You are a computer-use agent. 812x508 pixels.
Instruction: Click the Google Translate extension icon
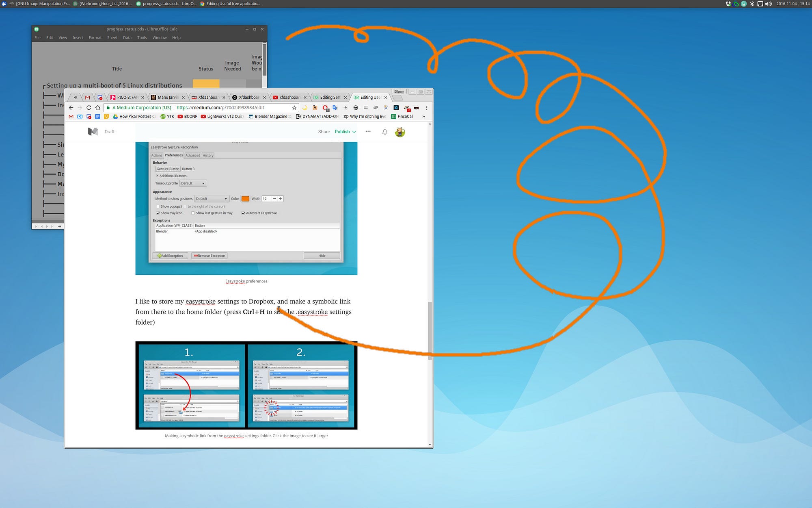(x=335, y=108)
